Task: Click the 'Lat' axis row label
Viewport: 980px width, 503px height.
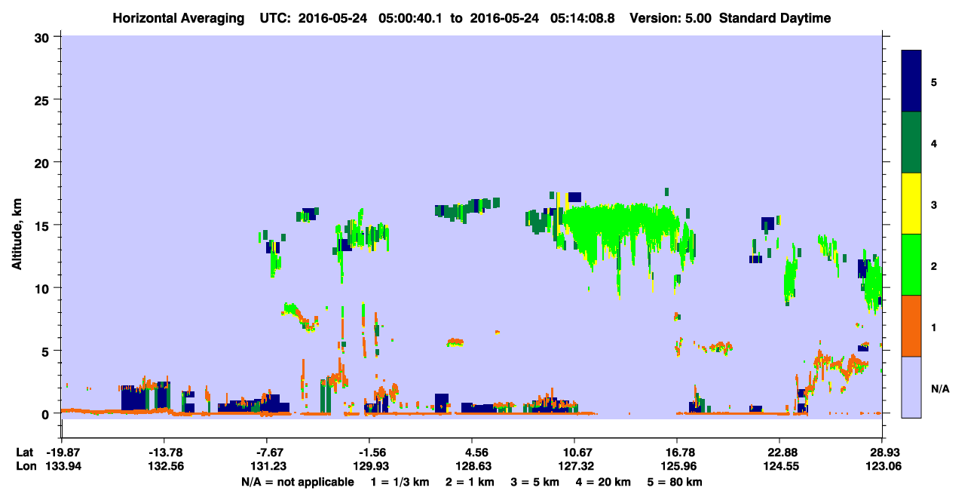Action: point(24,452)
